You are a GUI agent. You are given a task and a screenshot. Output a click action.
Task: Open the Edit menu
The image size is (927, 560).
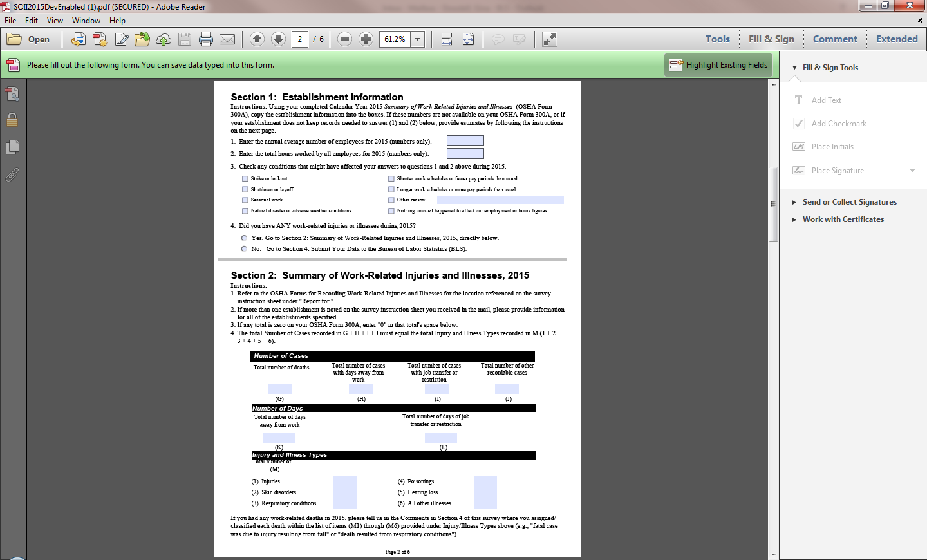pyautogui.click(x=32, y=21)
